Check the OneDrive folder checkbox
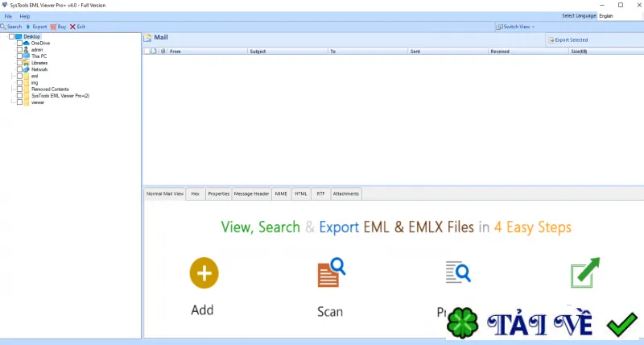This screenshot has height=345, width=644. tap(19, 44)
